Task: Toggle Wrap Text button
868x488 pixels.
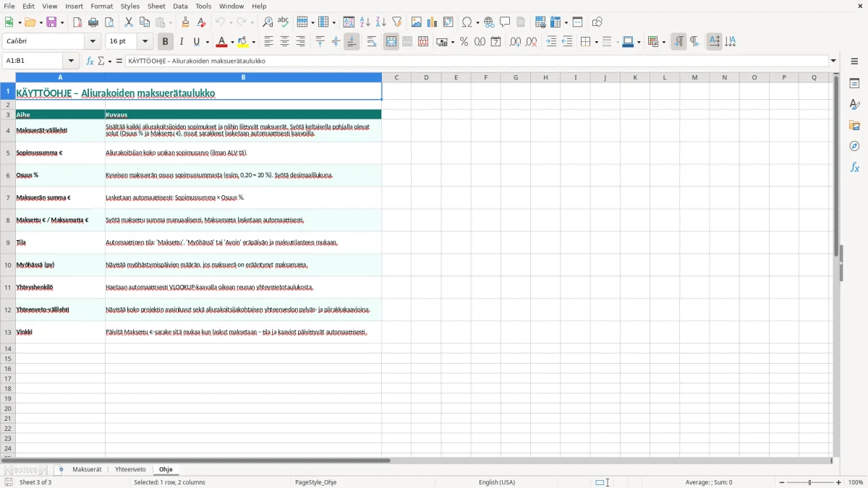Action: 372,42
